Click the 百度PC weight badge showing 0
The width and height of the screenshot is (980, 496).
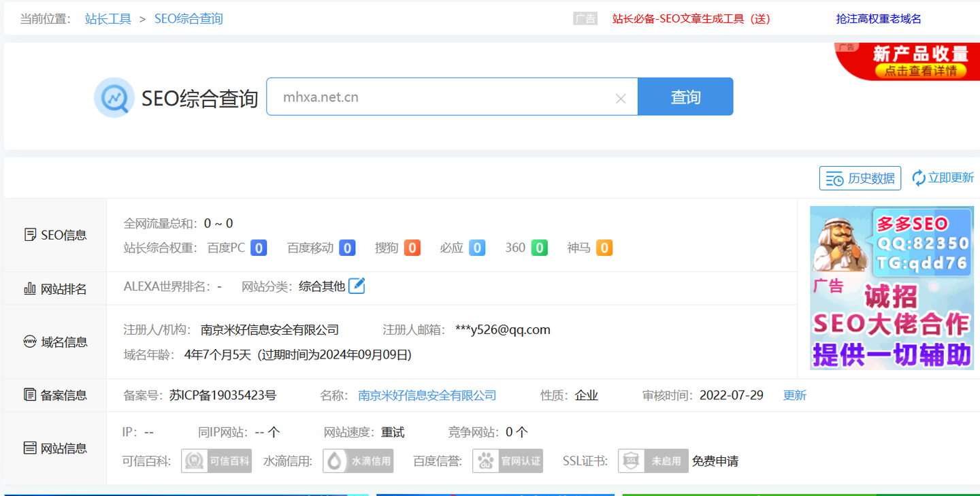(x=258, y=248)
